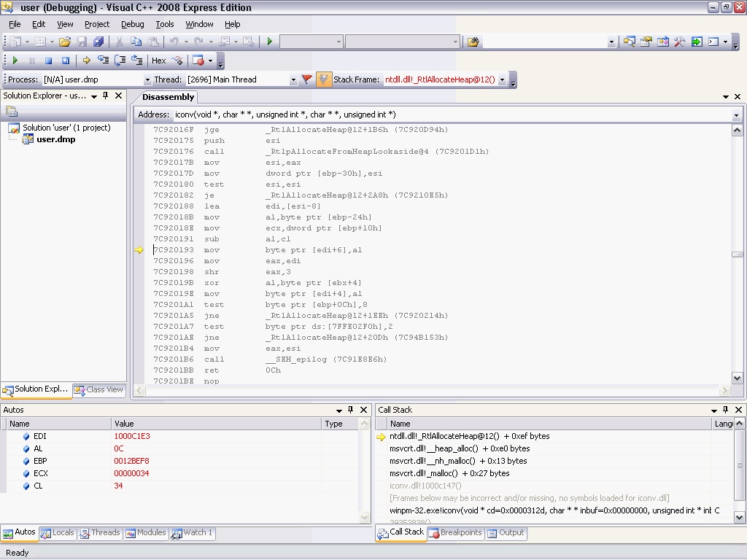The image size is (747, 560).
Task: Open the Solution Explorer toolbar icon
Action: pos(629,42)
